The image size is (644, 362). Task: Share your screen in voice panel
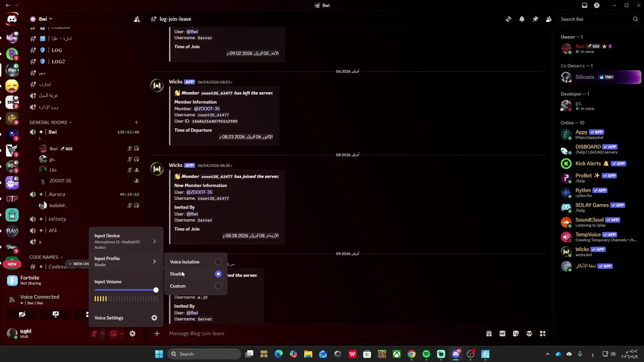pyautogui.click(x=55, y=314)
